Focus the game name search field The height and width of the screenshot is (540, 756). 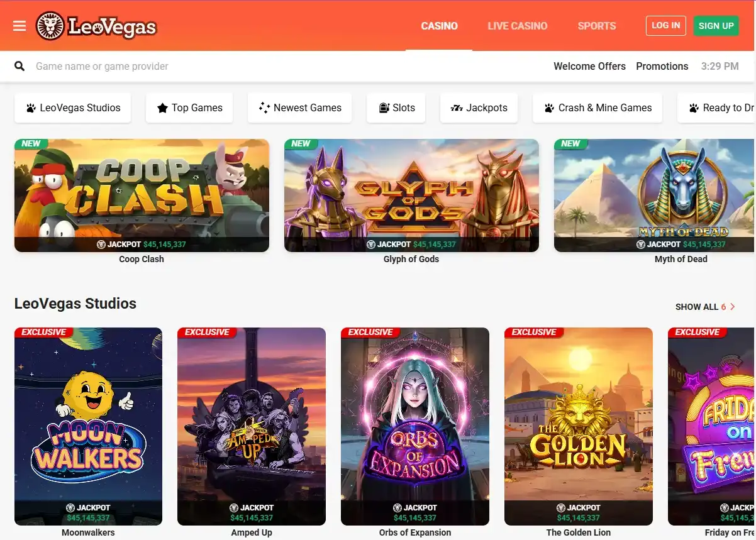[x=283, y=66]
